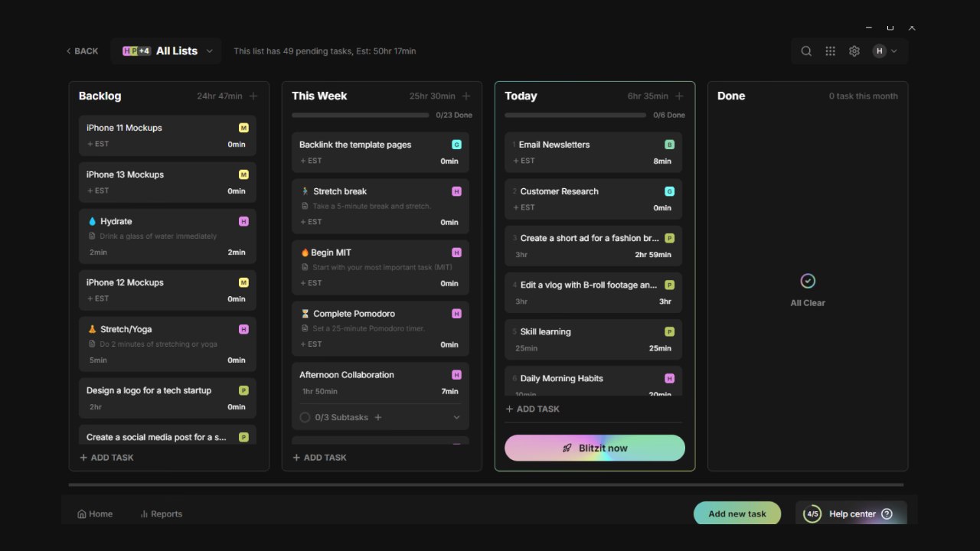Click the horizontal scrollbar below the columns

[486, 484]
